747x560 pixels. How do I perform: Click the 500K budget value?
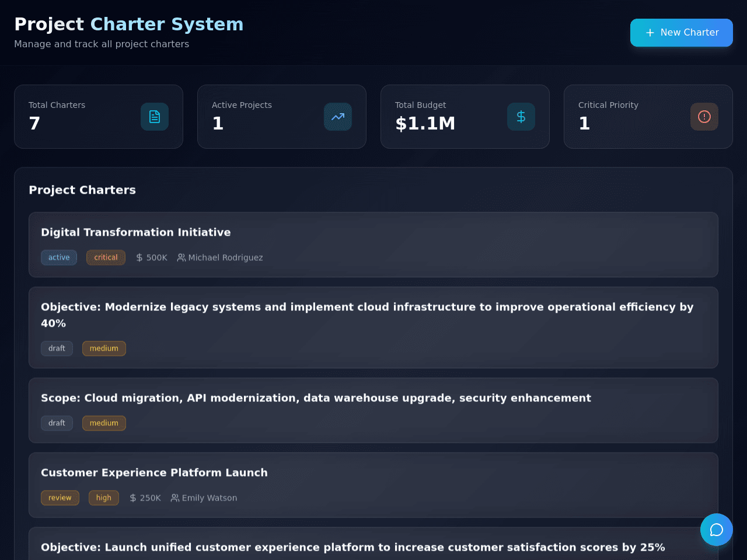click(x=156, y=258)
